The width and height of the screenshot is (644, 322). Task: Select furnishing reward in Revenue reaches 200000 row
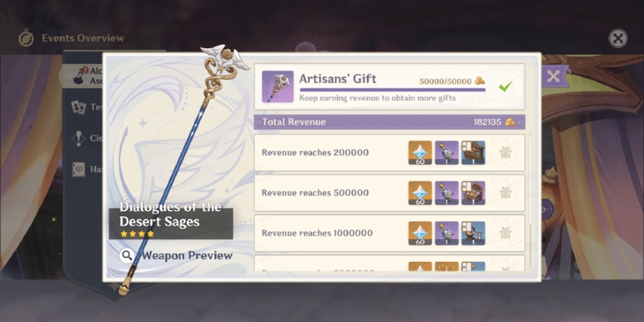tap(473, 152)
